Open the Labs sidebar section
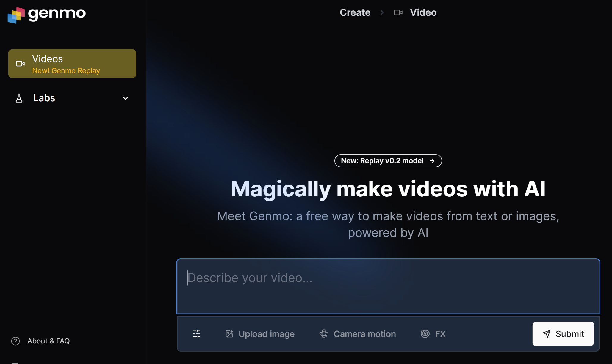The image size is (612, 364). point(44,98)
